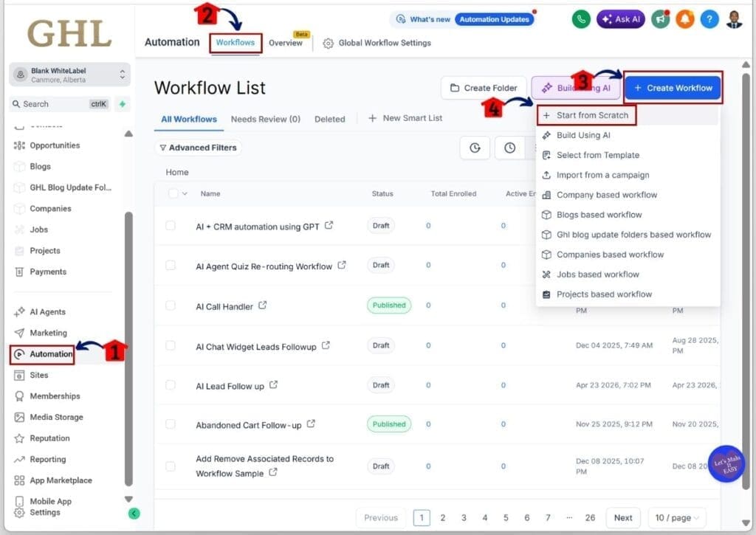This screenshot has width=756, height=535.
Task: Click the second clock icon button
Action: (x=509, y=148)
